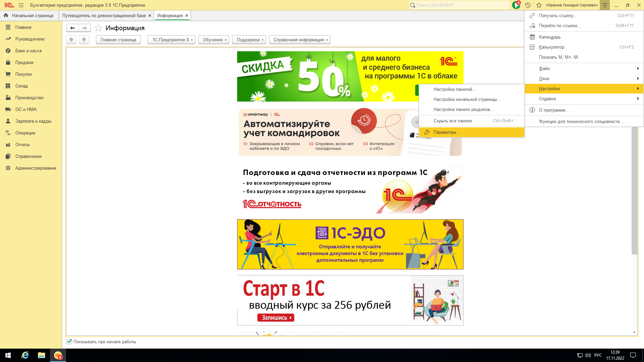This screenshot has height=362, width=644.
Task: Go forward with the right arrow button
Action: [x=85, y=28]
